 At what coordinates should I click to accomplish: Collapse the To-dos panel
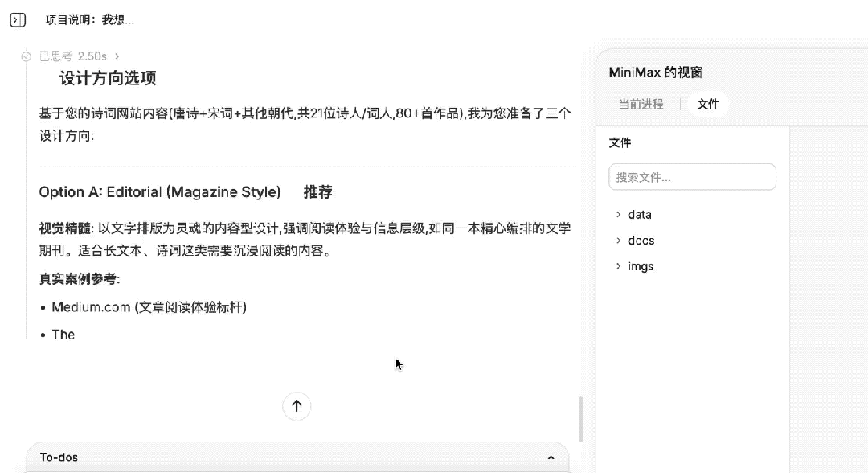point(550,457)
